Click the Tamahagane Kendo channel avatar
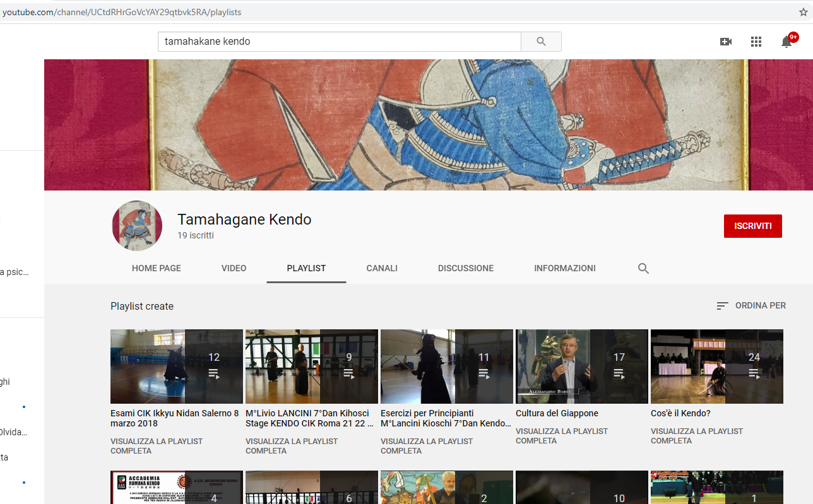The width and height of the screenshot is (813, 504). (x=137, y=226)
